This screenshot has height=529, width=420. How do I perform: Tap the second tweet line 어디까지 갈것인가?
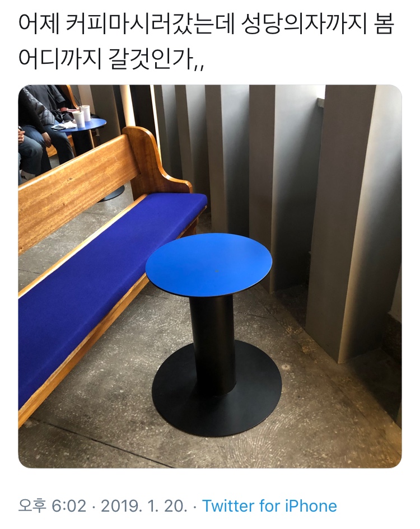point(111,59)
